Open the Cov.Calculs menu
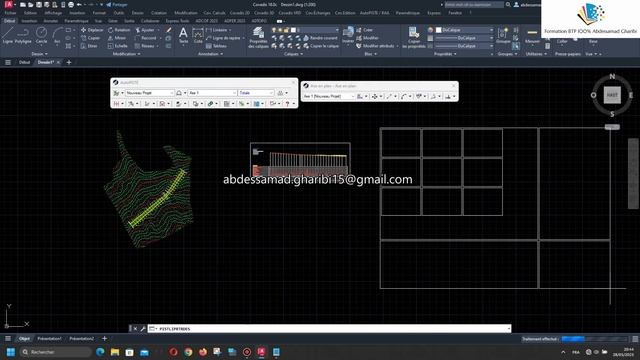Viewport: 640px width, 360px height. click(214, 13)
